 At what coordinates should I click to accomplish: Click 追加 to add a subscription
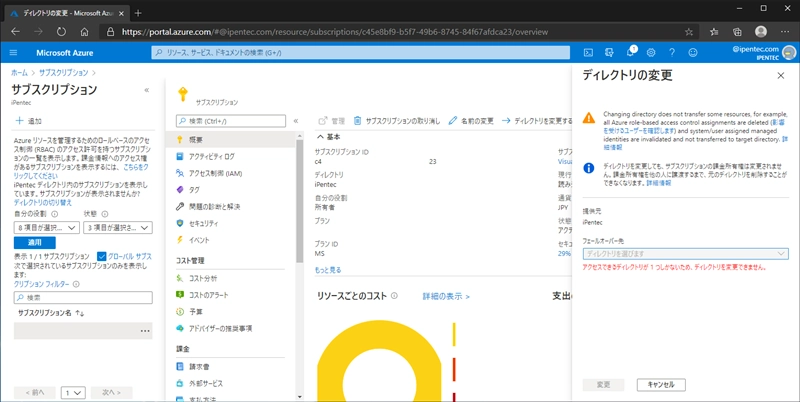[29, 121]
